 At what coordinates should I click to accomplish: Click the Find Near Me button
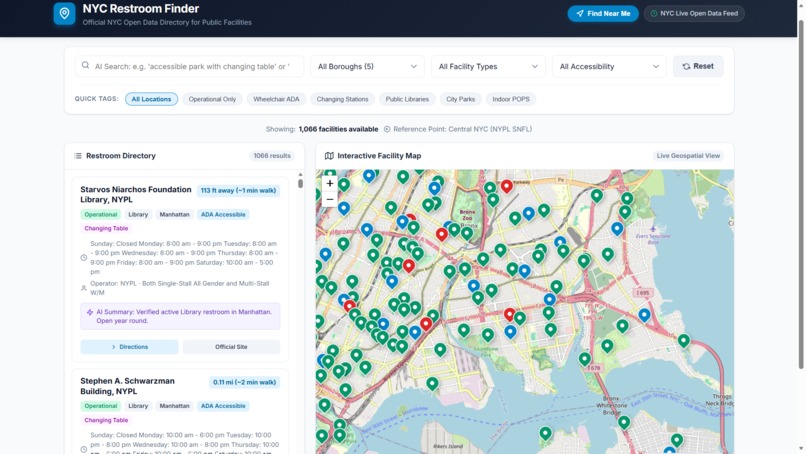(x=603, y=13)
